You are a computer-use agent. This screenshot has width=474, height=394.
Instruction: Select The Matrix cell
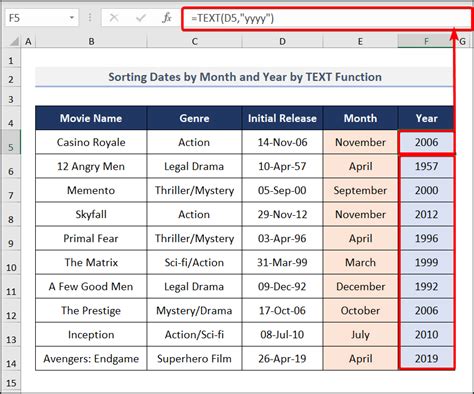[x=91, y=262]
